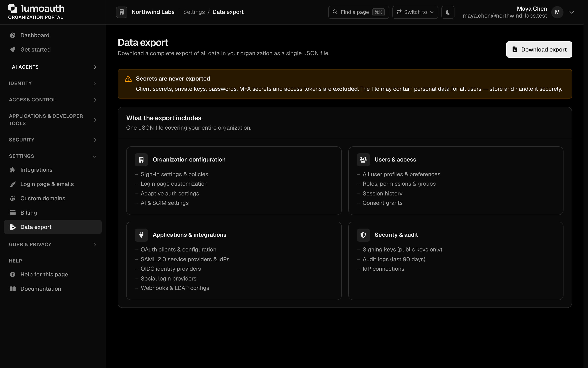Viewport: 588px width, 368px height.
Task: Click the Documentation book icon
Action: [13, 289]
